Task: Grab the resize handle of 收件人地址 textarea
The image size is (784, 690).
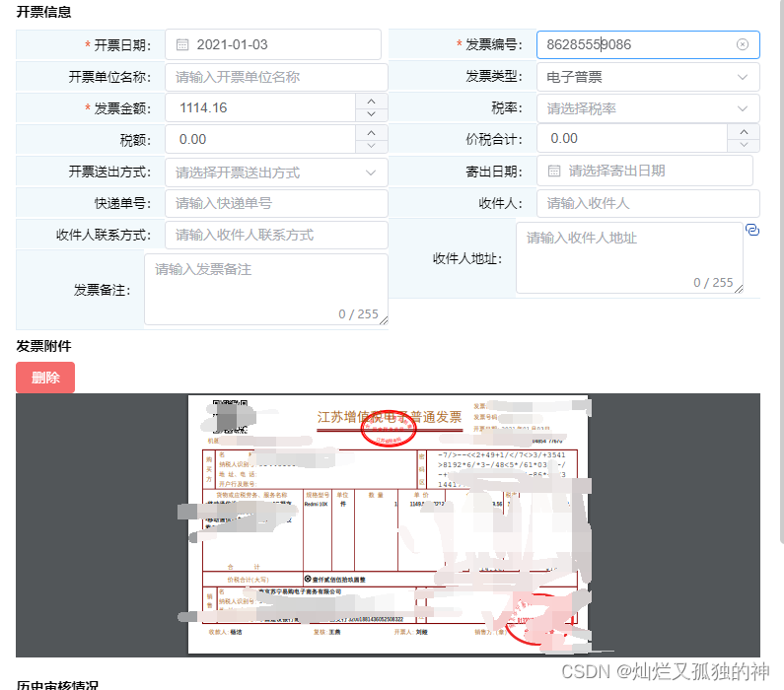Action: point(739,289)
